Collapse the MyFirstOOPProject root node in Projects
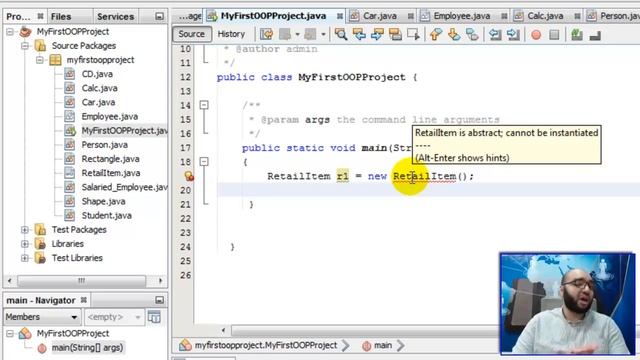 [x=10, y=31]
